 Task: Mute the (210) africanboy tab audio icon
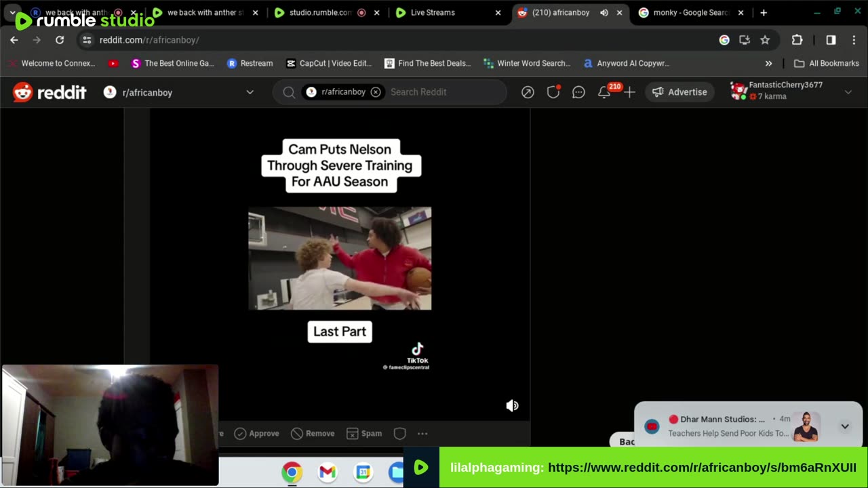coord(604,12)
